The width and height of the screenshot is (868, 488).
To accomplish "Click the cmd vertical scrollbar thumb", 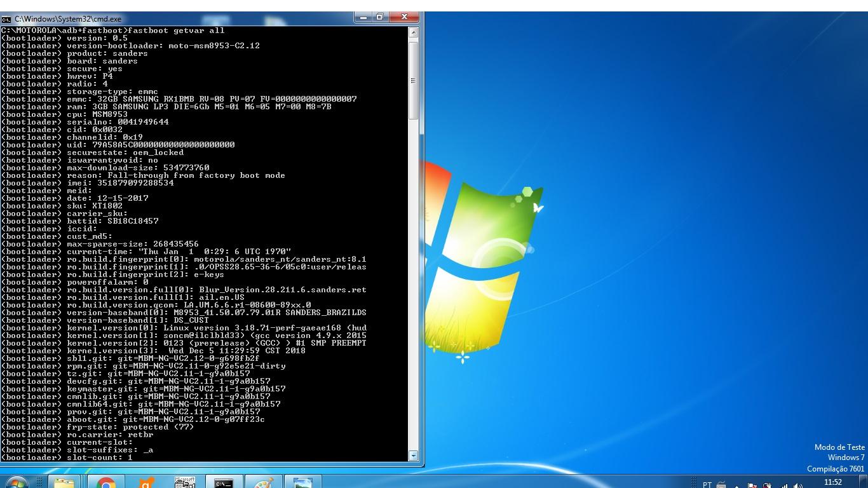I will tap(414, 80).
